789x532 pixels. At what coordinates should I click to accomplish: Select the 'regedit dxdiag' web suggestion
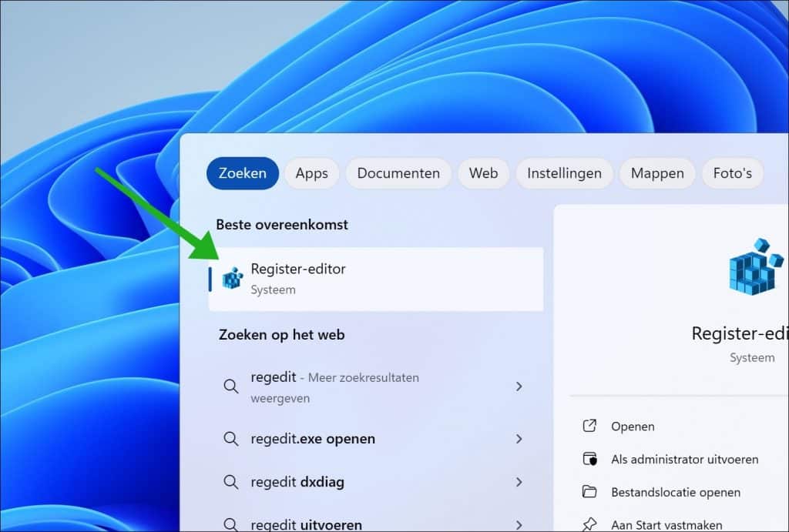(x=376, y=482)
